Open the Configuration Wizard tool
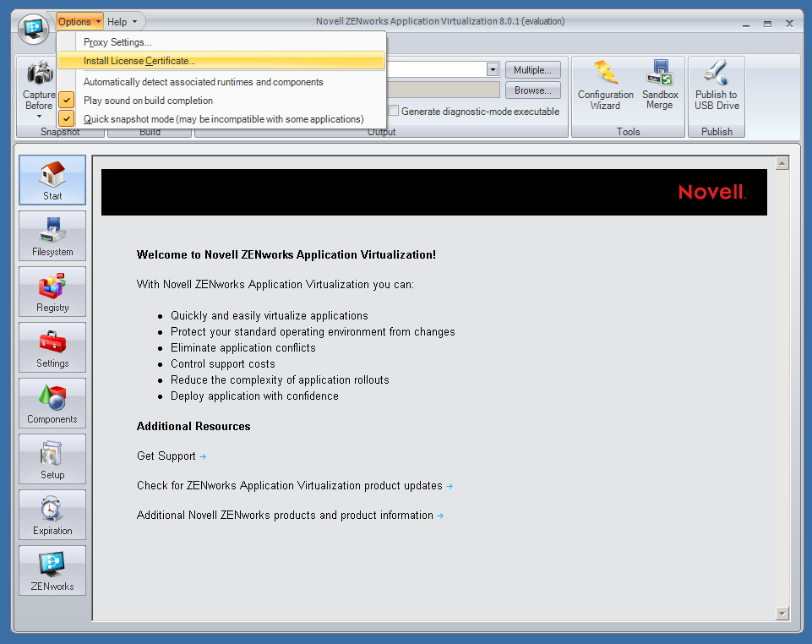This screenshot has height=644, width=812. coord(605,85)
